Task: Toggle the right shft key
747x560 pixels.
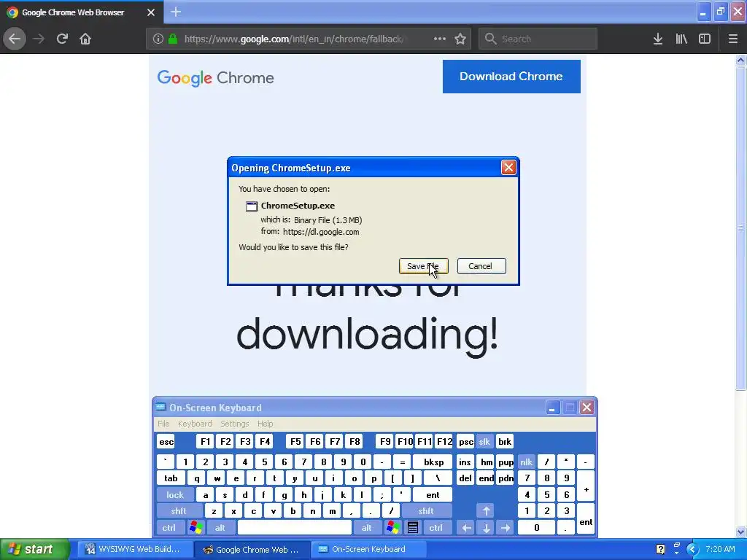Action: coord(426,511)
